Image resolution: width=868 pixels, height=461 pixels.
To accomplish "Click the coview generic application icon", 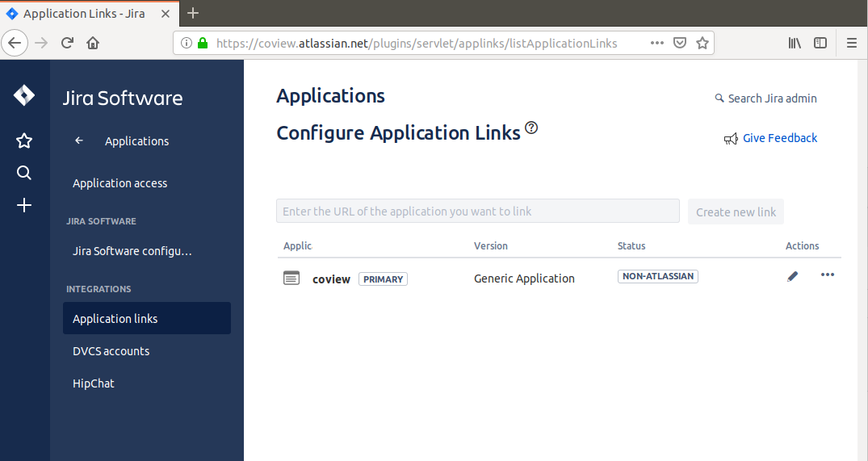I will pyautogui.click(x=291, y=278).
